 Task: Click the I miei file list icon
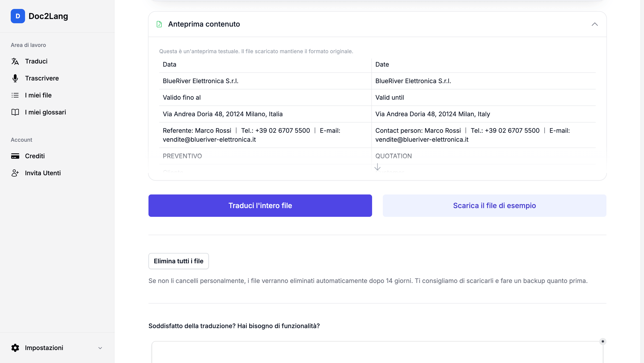(15, 95)
